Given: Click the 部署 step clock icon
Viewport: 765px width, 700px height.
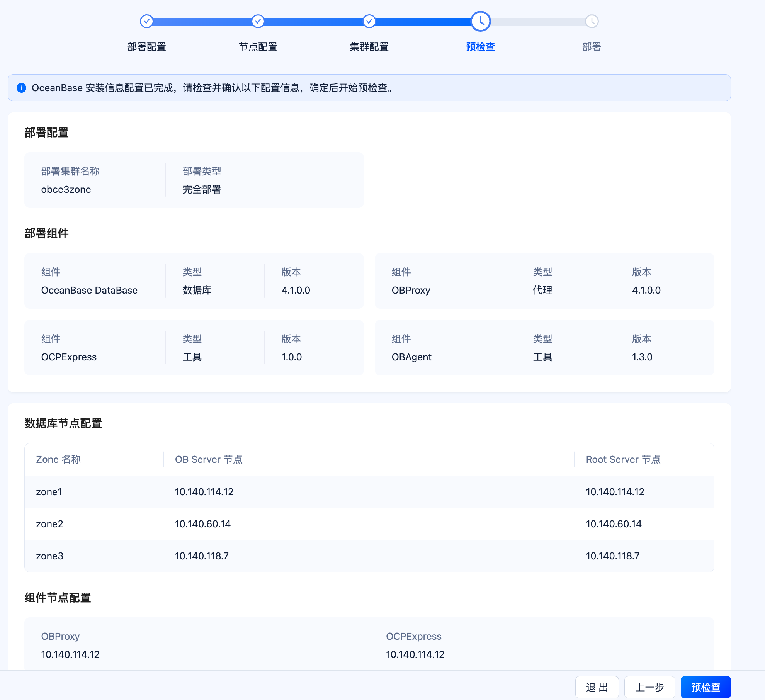Looking at the screenshot, I should click(592, 21).
